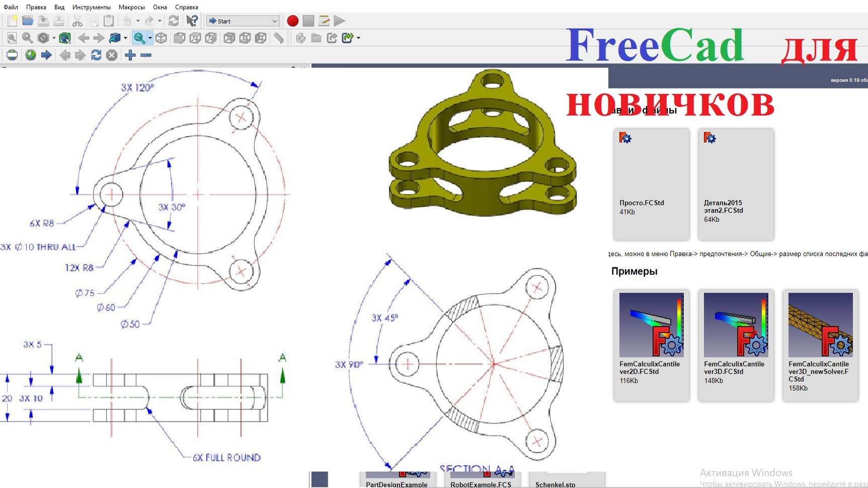This screenshot has height=488, width=868.
Task: Open example FemCalculixCantilever2D.FCStd
Action: point(651,345)
